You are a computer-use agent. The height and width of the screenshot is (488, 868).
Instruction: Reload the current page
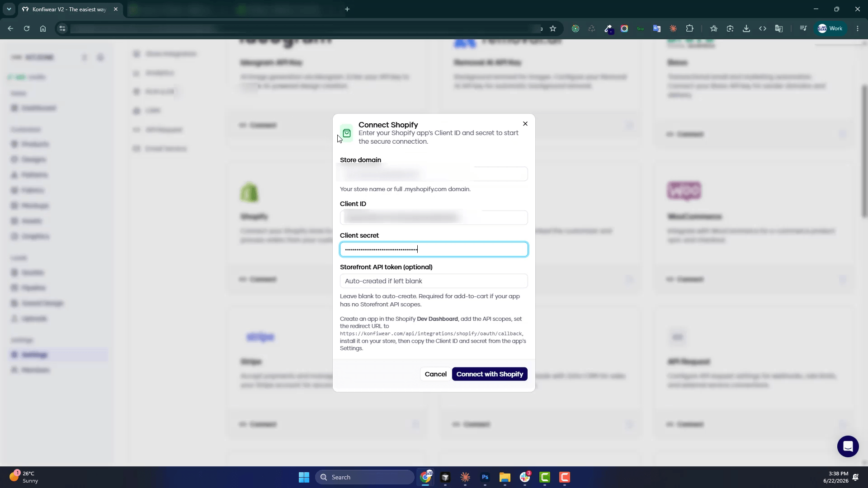click(27, 28)
